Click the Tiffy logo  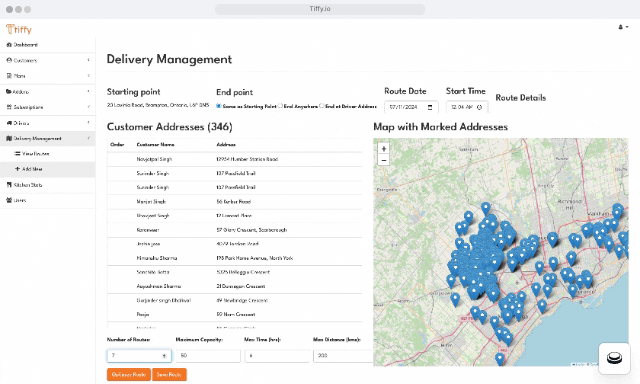(19, 29)
